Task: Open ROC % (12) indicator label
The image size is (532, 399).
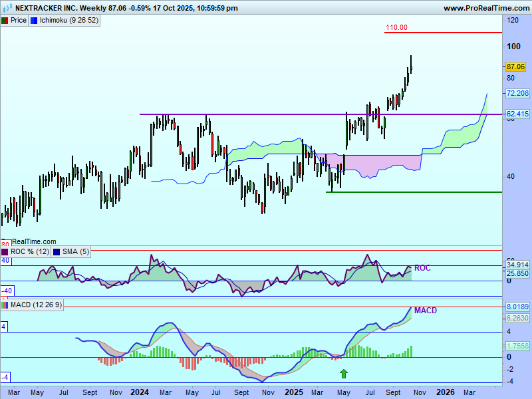Action: point(30,251)
